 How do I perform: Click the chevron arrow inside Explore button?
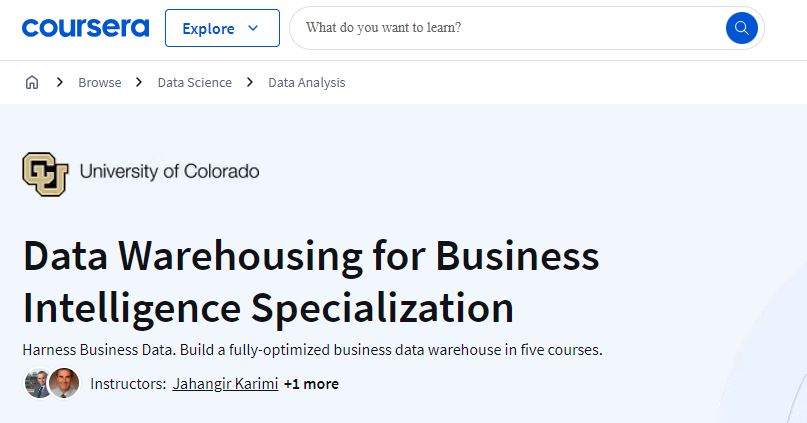253,28
